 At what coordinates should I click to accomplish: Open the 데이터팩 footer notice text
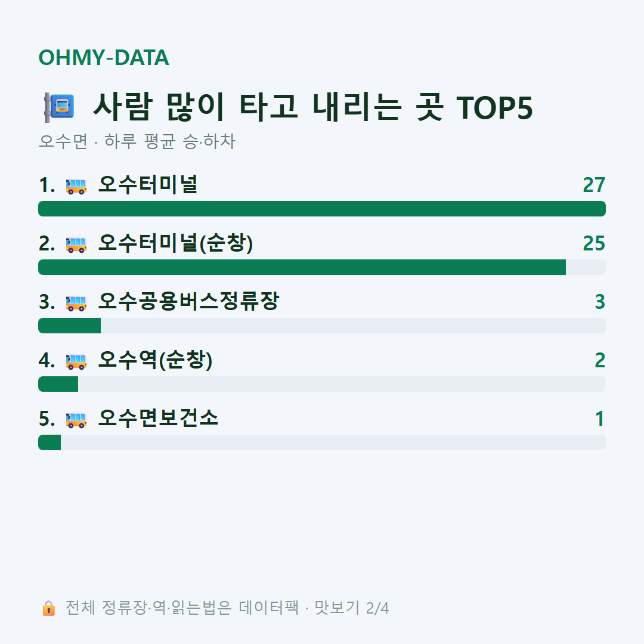pyautogui.click(x=227, y=608)
